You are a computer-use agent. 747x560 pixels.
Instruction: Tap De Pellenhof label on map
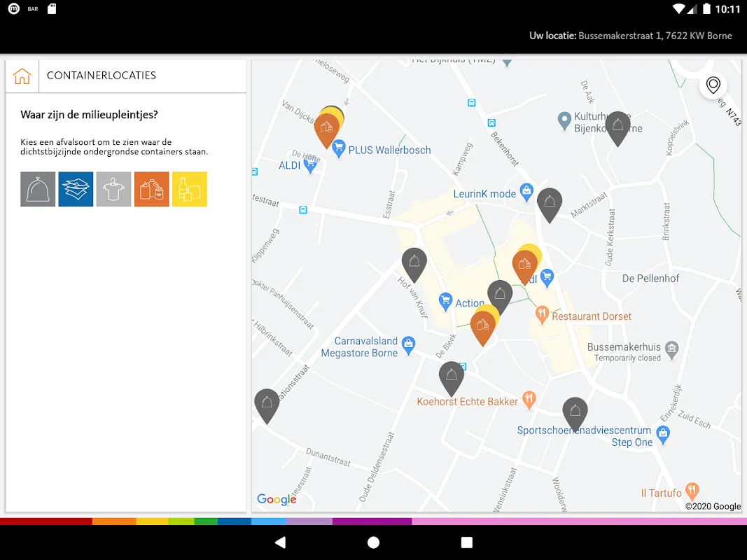click(651, 279)
